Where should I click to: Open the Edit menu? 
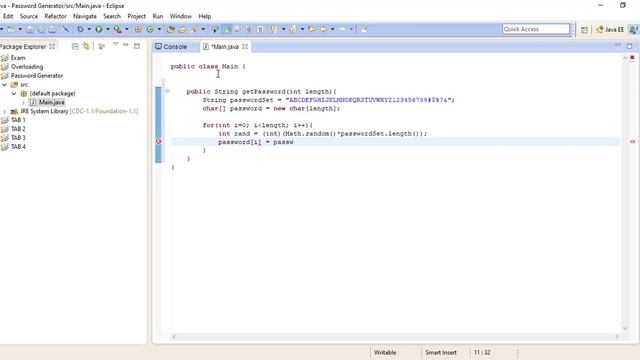click(8, 16)
